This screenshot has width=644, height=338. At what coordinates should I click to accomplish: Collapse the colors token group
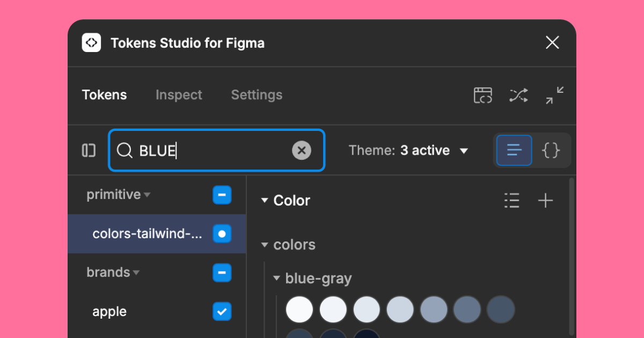coord(265,245)
